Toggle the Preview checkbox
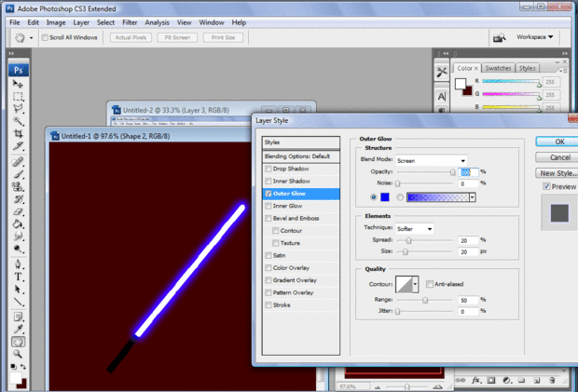The image size is (578, 392). tap(546, 186)
